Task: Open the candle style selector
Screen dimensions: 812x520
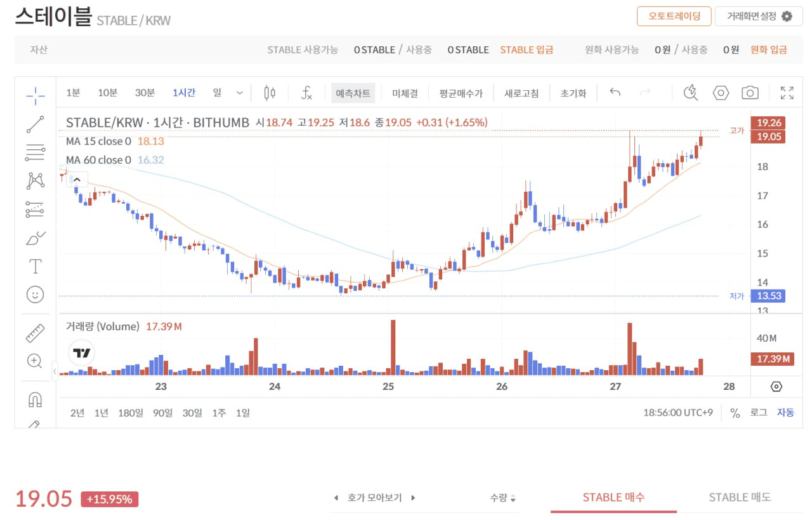Action: [x=269, y=92]
